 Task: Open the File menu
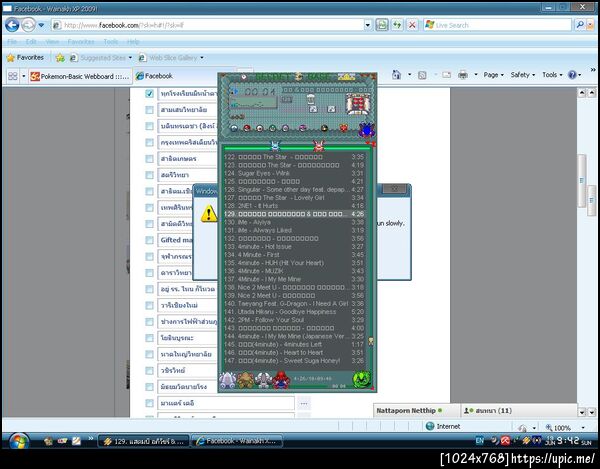[12, 42]
